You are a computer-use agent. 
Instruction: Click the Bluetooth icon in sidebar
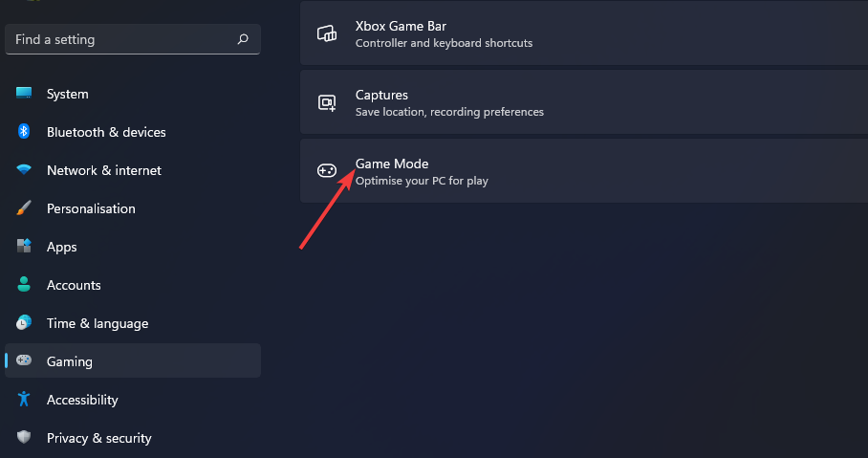[24, 132]
